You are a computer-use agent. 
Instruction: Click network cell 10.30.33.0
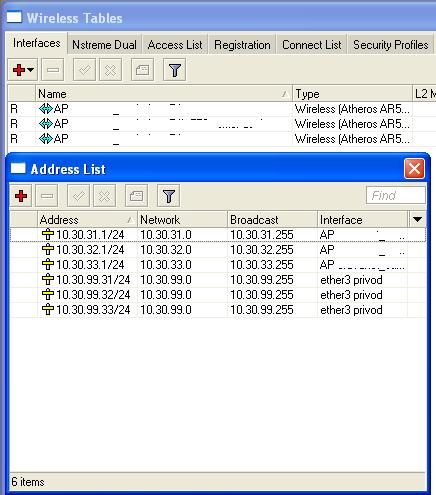point(166,265)
